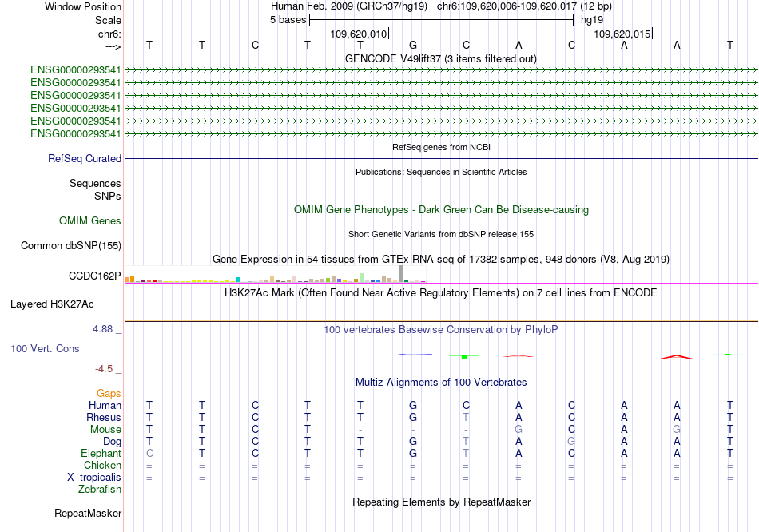
Task: Click the 4.88 upper conservation scale value
Action: (102, 329)
